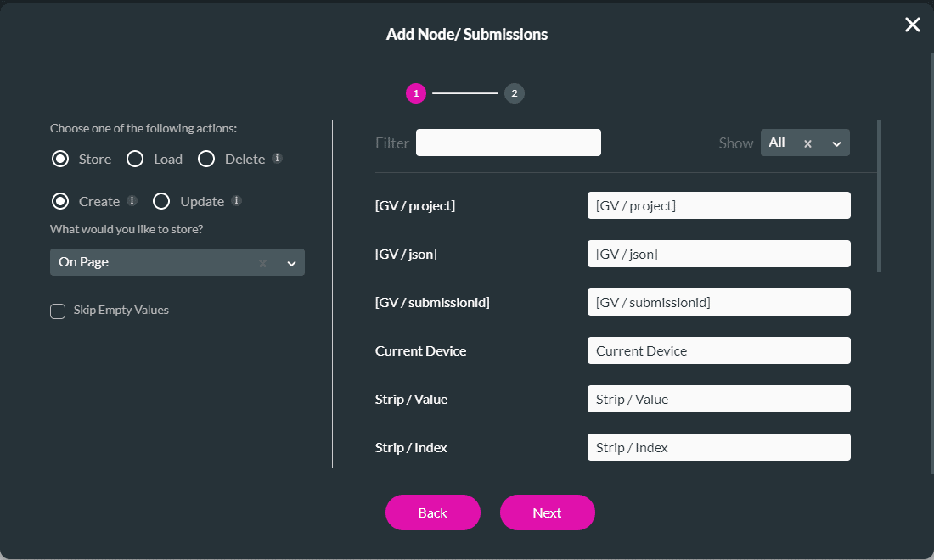Select the Store action radio button
Viewport: 934px width, 560px height.
click(x=59, y=159)
